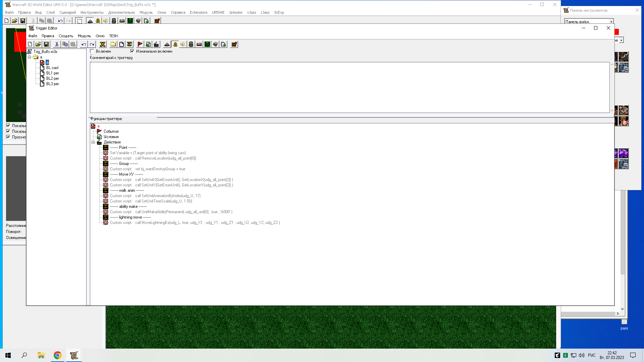644x362 pixels.
Task: Open the TESH menu
Action: [113, 36]
